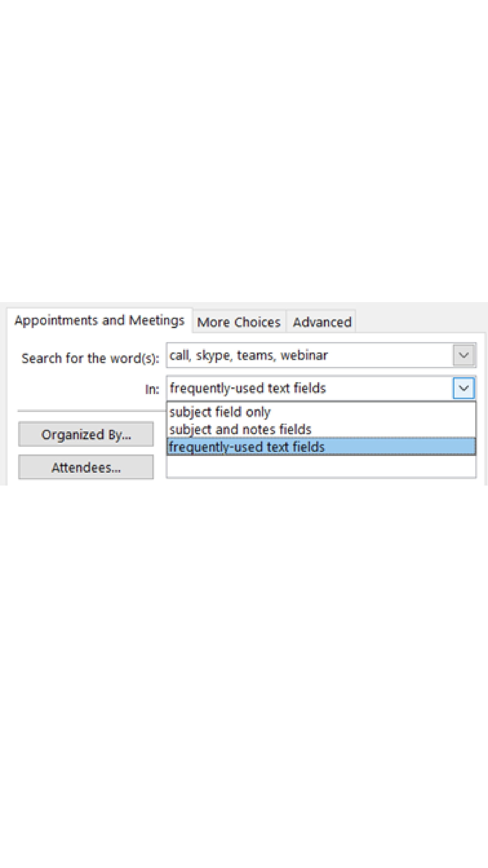Place cursor on the word 'skype'

(213, 355)
